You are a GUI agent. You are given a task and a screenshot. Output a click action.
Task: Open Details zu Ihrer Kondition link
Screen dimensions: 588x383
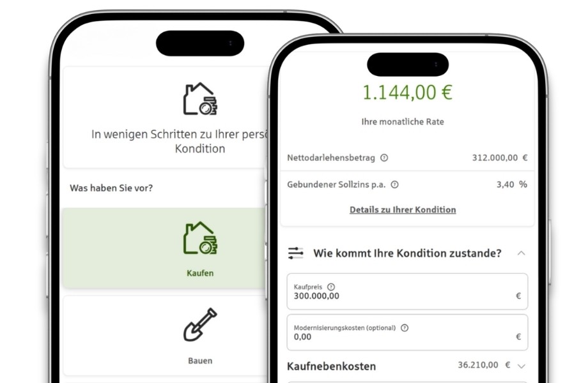point(403,209)
